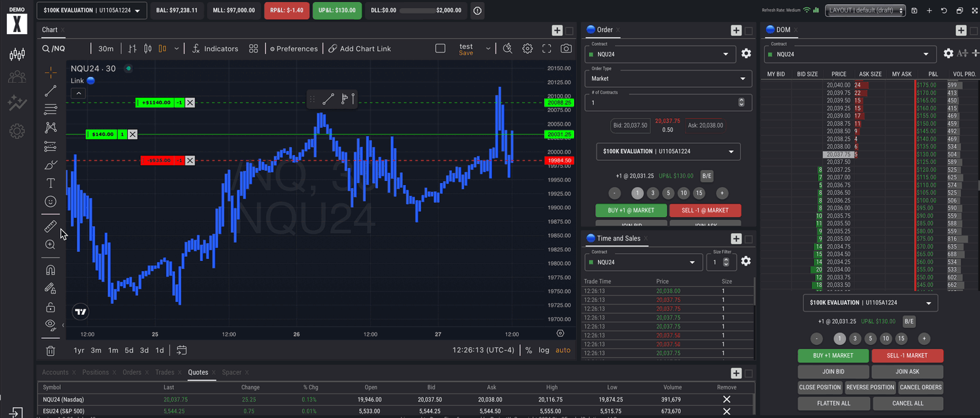The image size is (980, 418).
Task: Click the trash remove drawings icon
Action: coord(51,350)
